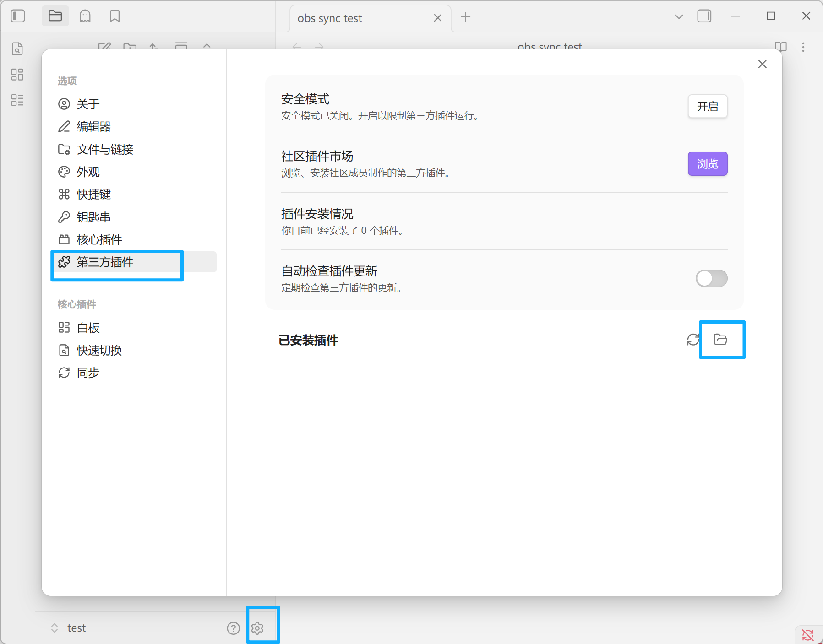Open command palette icon in ribbon

click(17, 100)
